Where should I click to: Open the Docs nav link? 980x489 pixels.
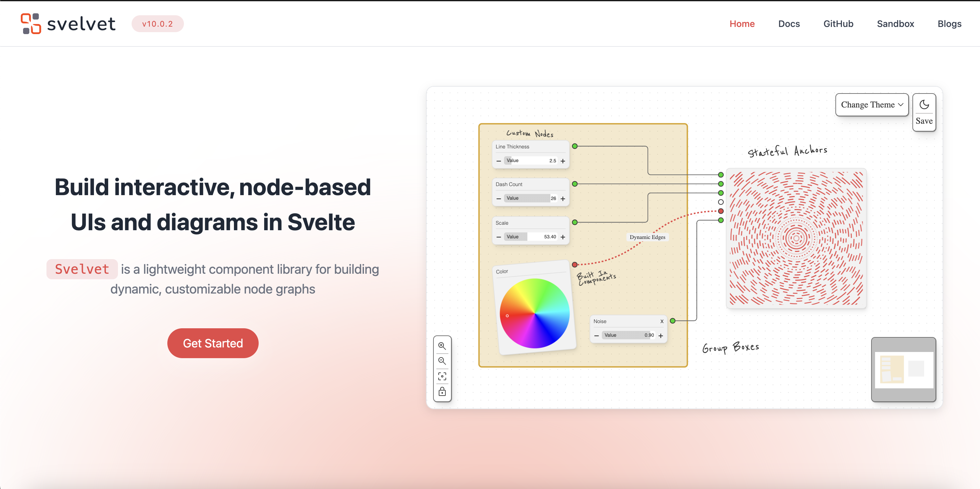click(789, 24)
